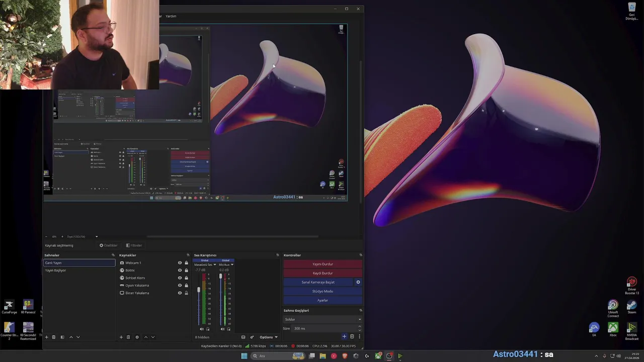Open Soldur transition type dropdown
Image resolution: width=644 pixels, height=362 pixels.
coord(323,319)
